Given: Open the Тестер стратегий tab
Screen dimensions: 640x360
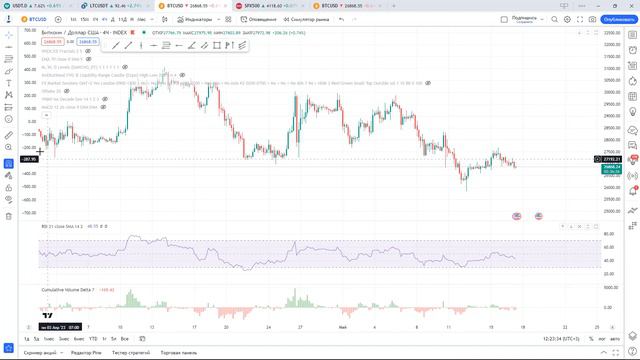Looking at the screenshot, I should pos(131,353).
